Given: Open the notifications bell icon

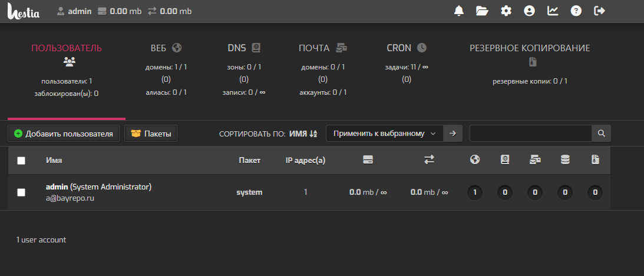Looking at the screenshot, I should point(459,11).
